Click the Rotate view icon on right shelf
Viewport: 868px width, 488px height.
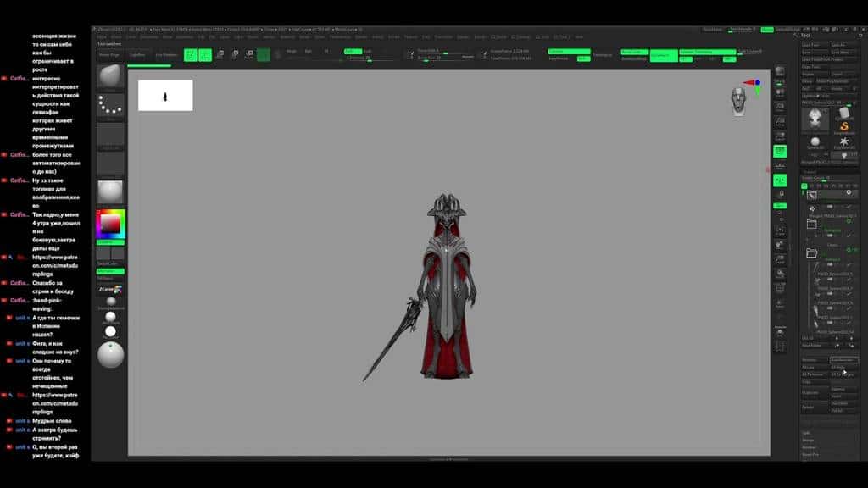tap(780, 274)
